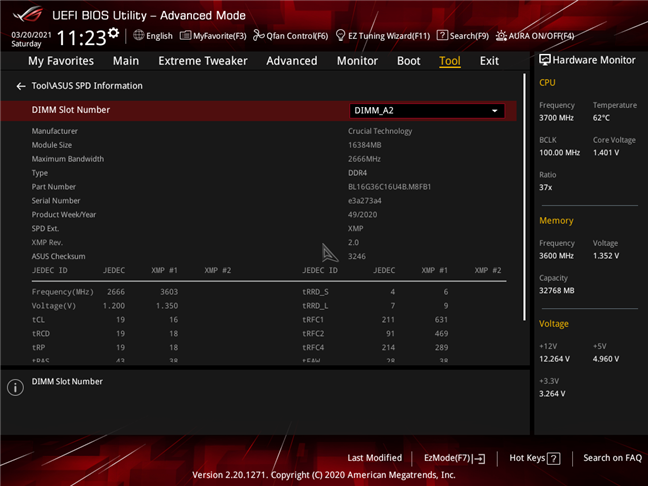Open date and time settings gear
This screenshot has width=648, height=486.
click(x=113, y=33)
